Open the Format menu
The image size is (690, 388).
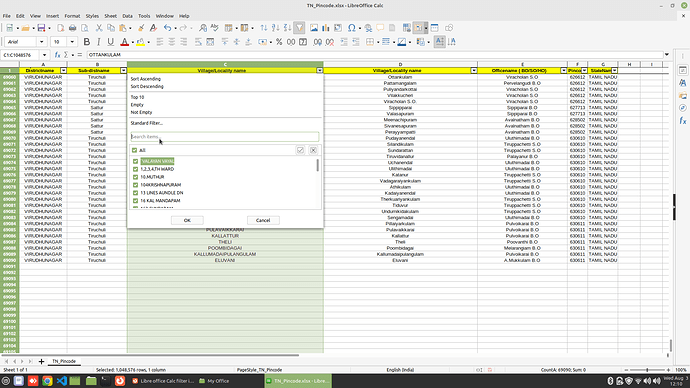[72, 16]
